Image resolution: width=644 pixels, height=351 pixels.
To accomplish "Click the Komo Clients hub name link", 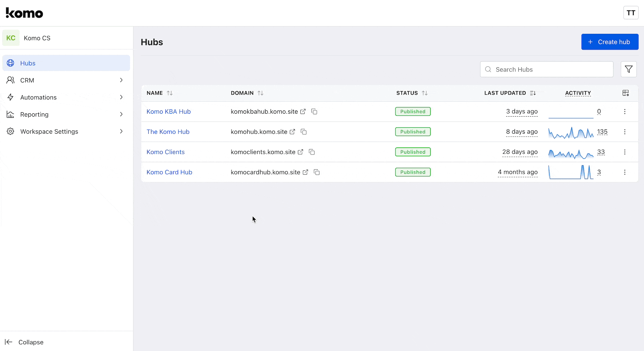I will (x=166, y=152).
